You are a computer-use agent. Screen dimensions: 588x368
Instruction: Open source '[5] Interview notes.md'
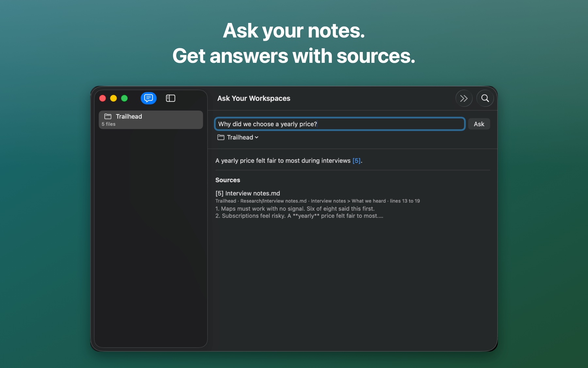(248, 193)
